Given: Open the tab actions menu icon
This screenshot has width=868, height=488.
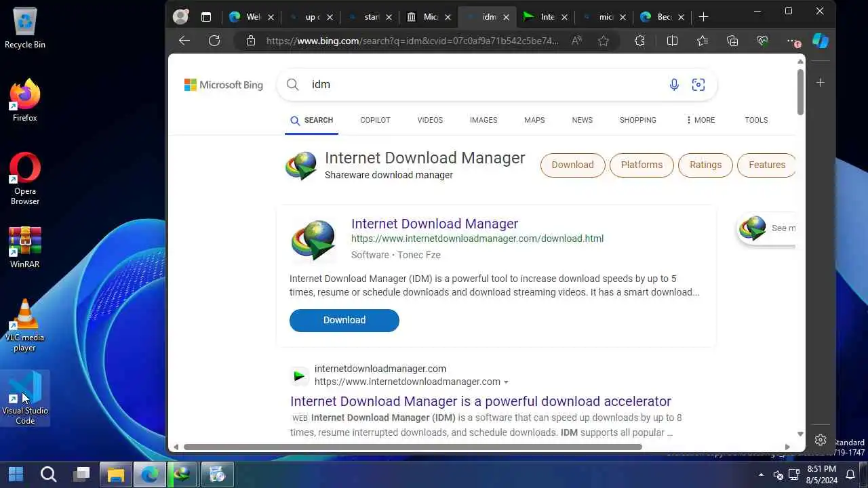Looking at the screenshot, I should 206,17.
